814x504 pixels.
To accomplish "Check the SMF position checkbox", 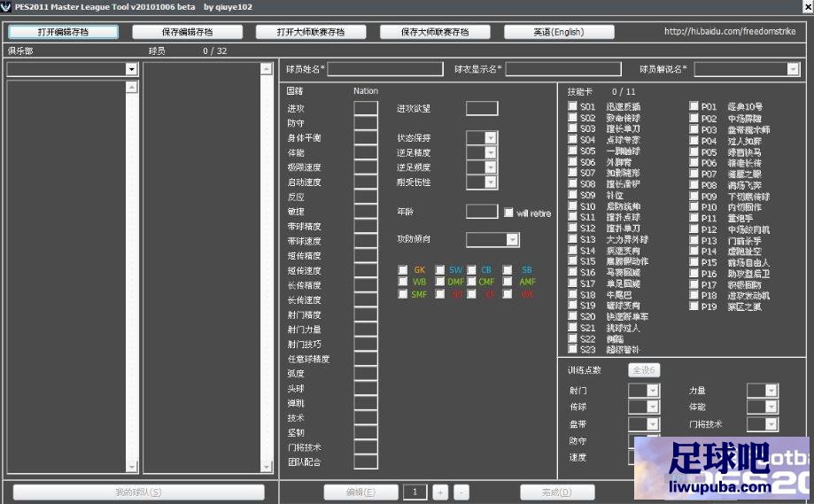I will [402, 294].
